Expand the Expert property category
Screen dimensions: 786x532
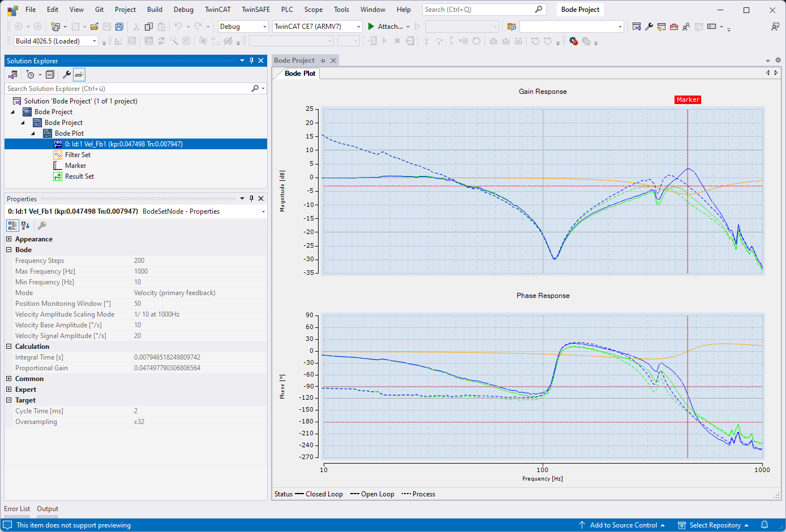(9, 390)
